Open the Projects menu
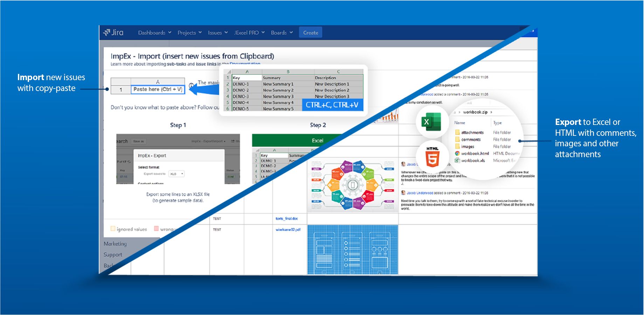644x315 pixels. point(189,33)
